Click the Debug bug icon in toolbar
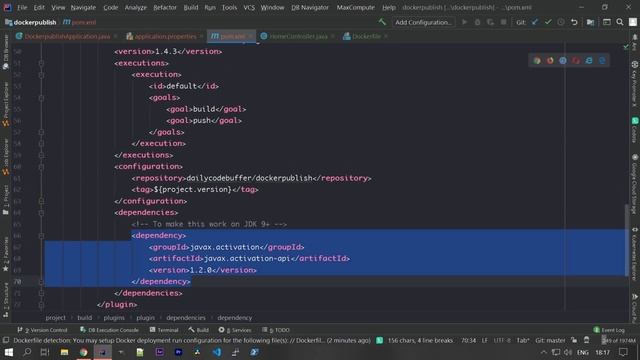 477,22
